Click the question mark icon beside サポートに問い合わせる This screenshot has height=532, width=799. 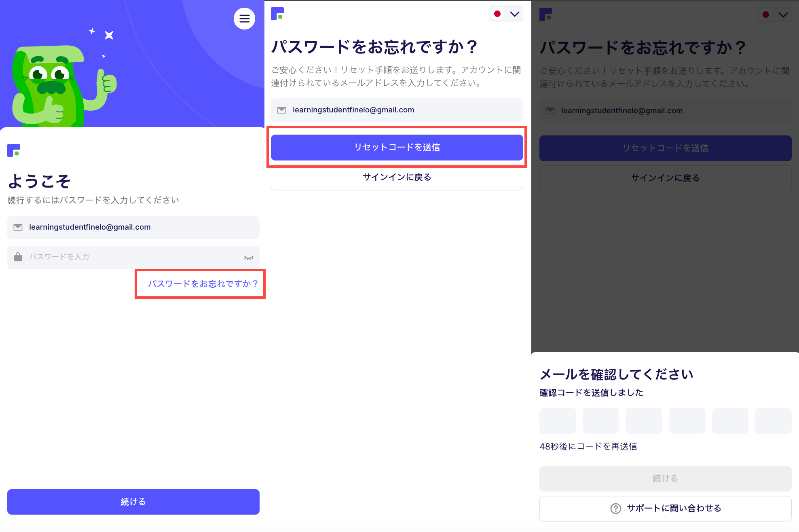(615, 509)
